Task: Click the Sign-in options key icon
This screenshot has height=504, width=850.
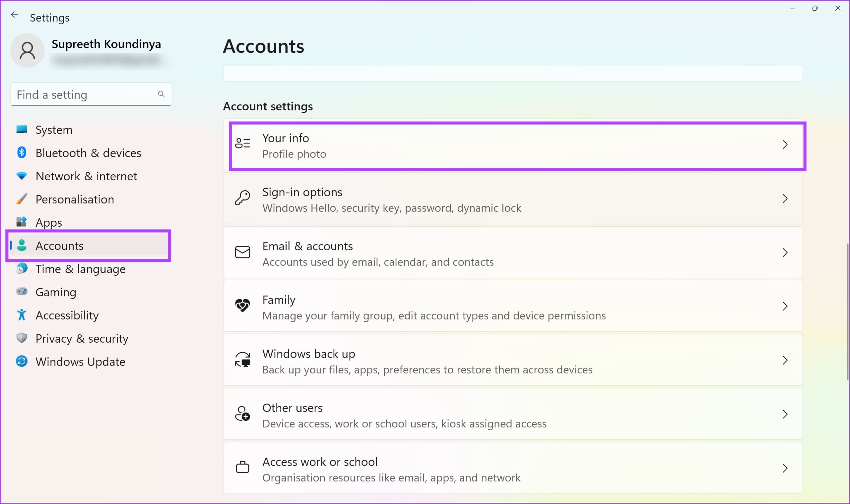Action: pos(243,198)
